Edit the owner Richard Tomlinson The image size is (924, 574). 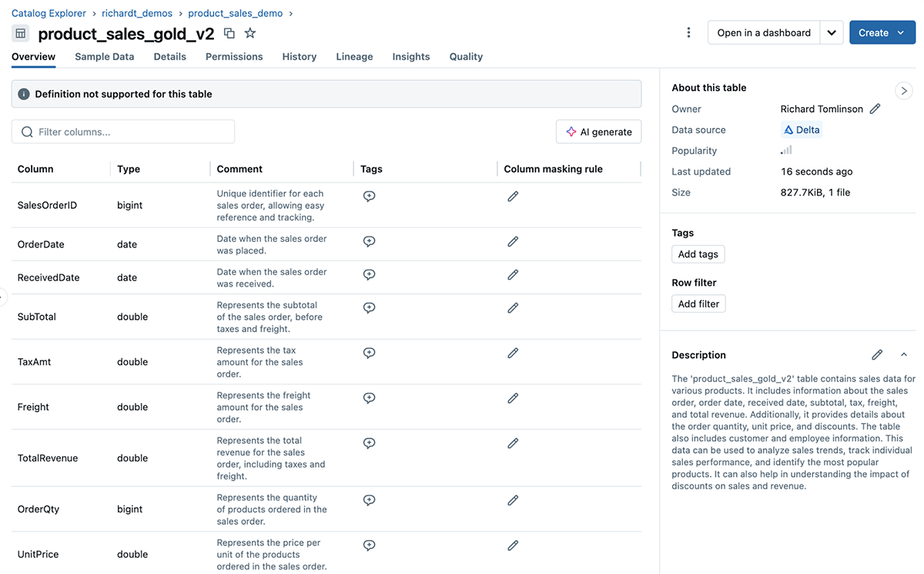click(875, 109)
